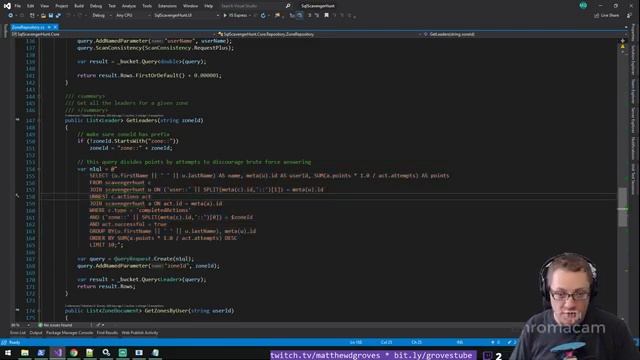640x360 pixels.
Task: Click the open file folder icon
Action: tap(43, 16)
